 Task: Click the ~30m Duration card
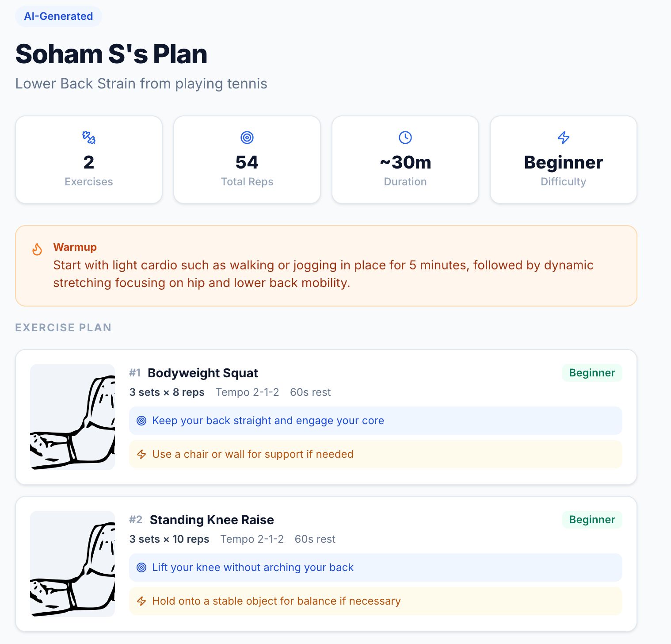405,160
